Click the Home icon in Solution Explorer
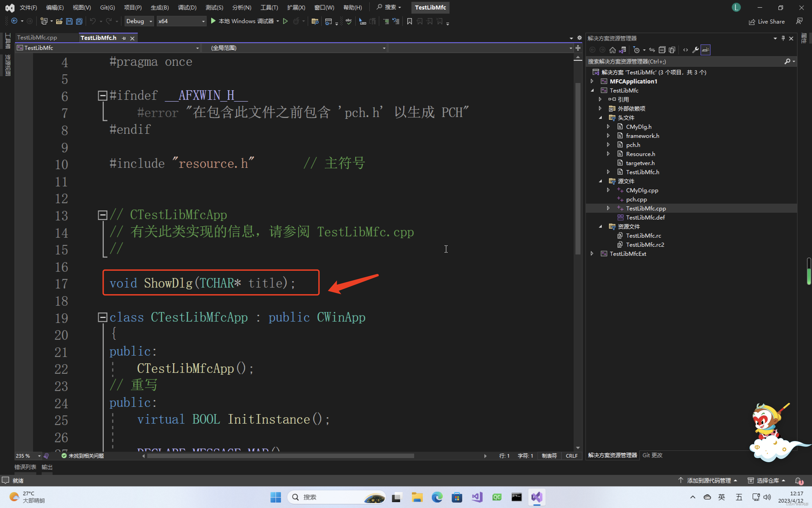 [612, 50]
